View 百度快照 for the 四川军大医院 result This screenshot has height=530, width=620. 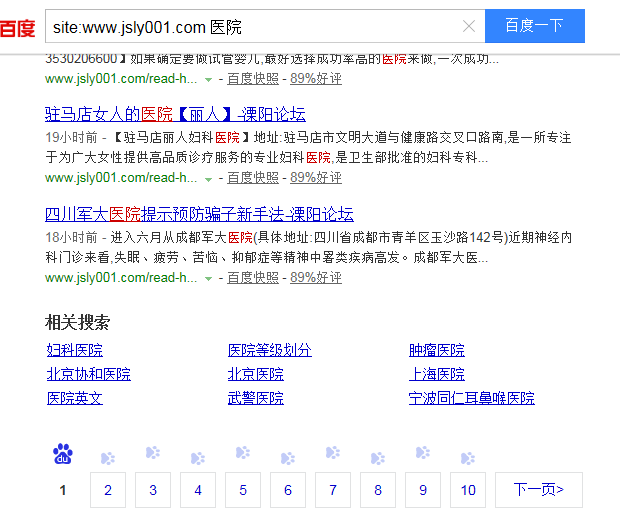point(253,278)
